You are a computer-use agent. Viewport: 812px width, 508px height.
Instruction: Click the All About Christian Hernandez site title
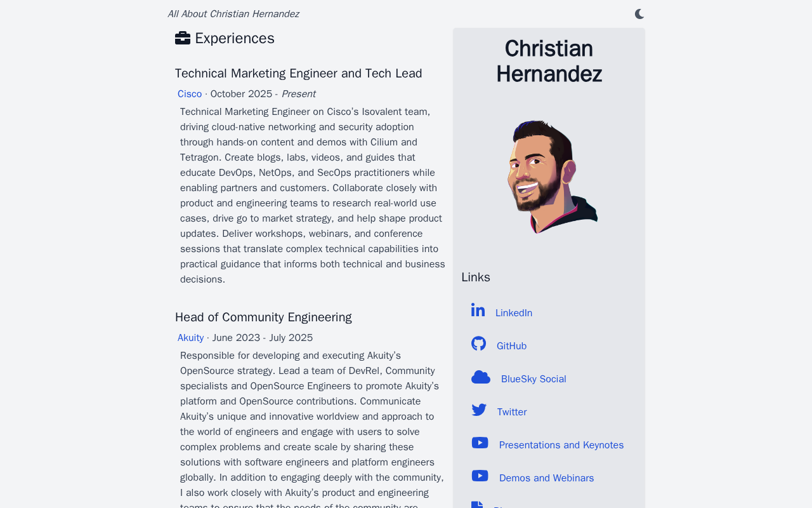point(233,14)
